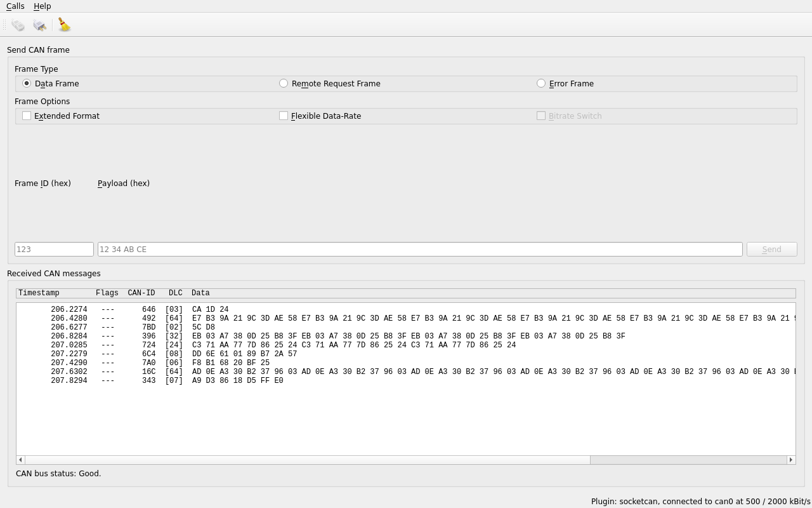Focus the Frame ID hex input field
This screenshot has height=508, width=812.
coord(54,249)
